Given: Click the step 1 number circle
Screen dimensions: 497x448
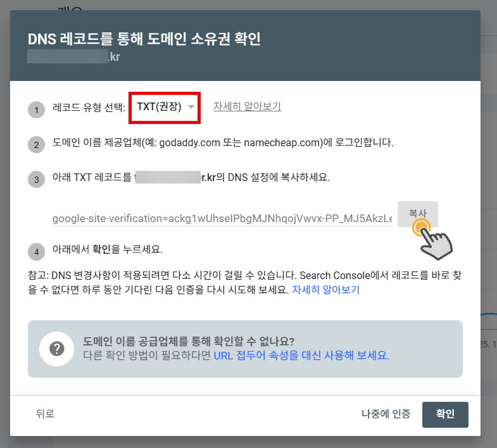Looking at the screenshot, I should tap(37, 110).
